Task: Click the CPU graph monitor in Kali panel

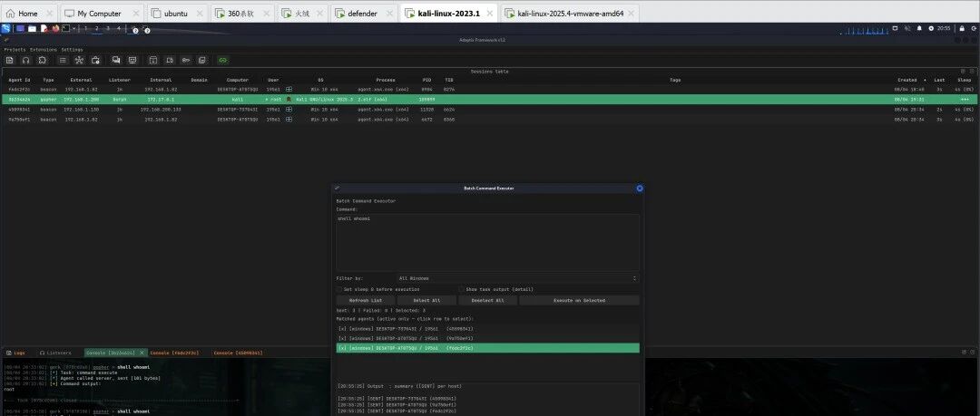Action: [867, 30]
